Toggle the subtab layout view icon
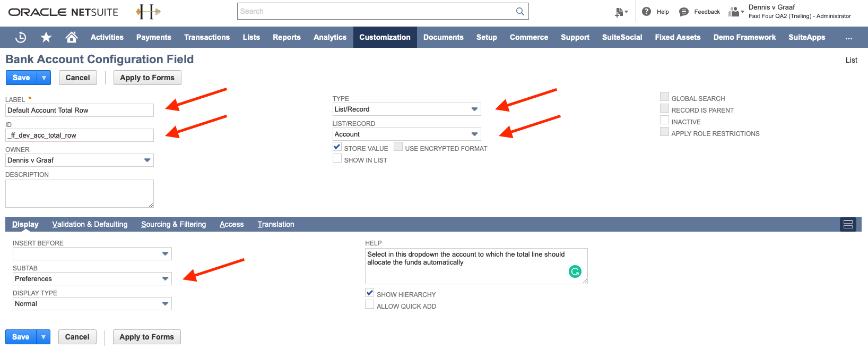The width and height of the screenshot is (868, 348). pos(848,224)
